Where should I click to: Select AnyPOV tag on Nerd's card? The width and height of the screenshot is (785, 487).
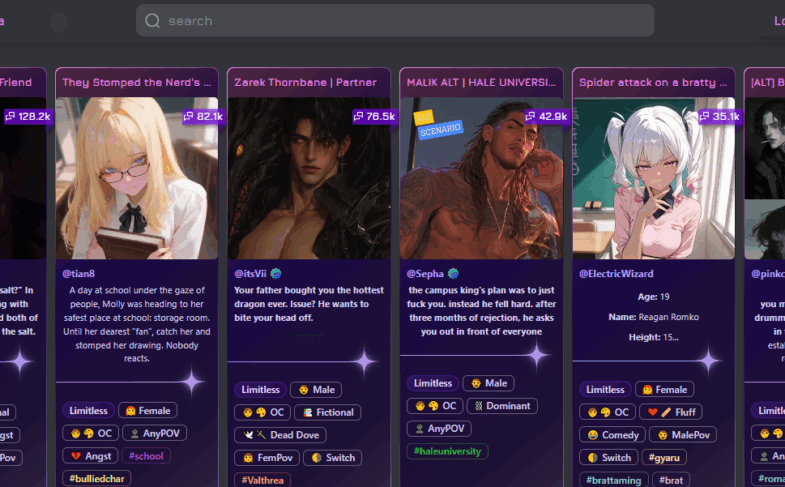pyautogui.click(x=155, y=433)
